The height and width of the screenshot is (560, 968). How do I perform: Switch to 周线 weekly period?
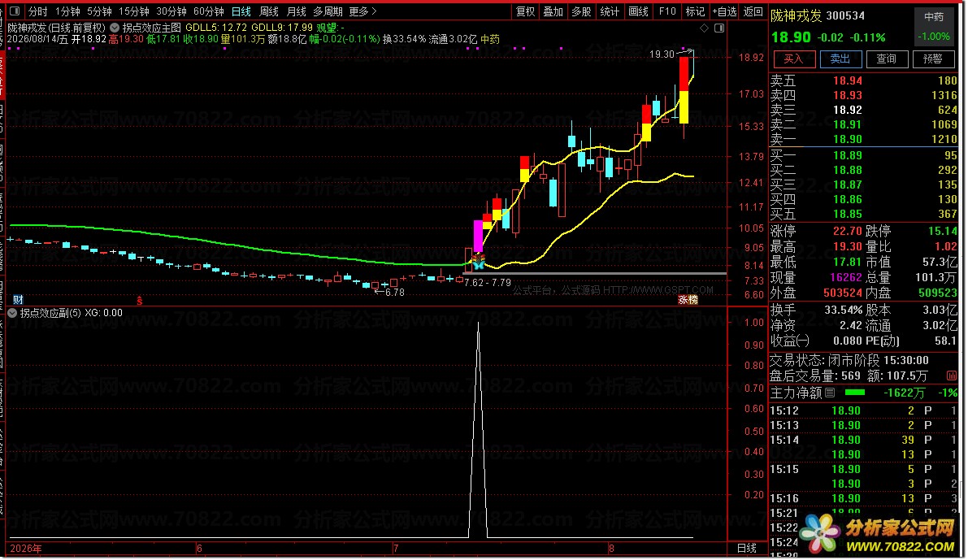coord(269,11)
